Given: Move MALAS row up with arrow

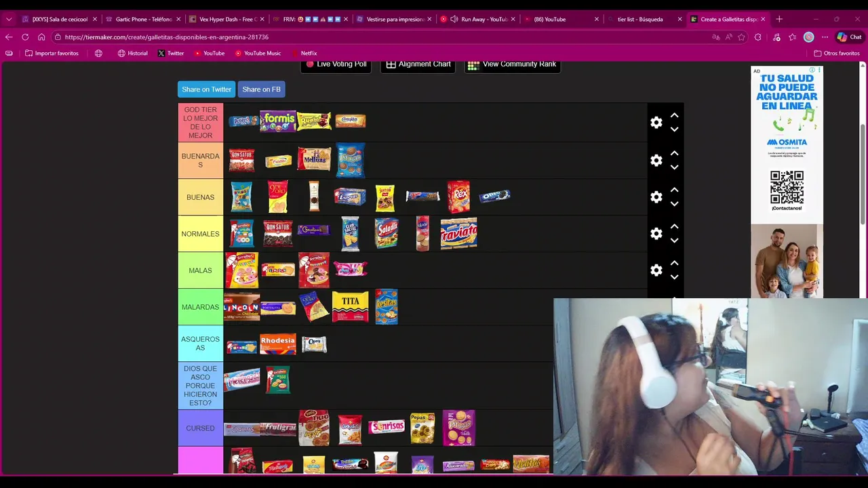Looking at the screenshot, I should 674,264.
